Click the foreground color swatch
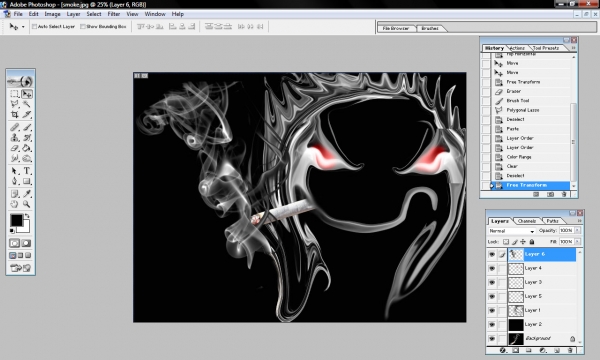The height and width of the screenshot is (360, 600). click(x=16, y=220)
